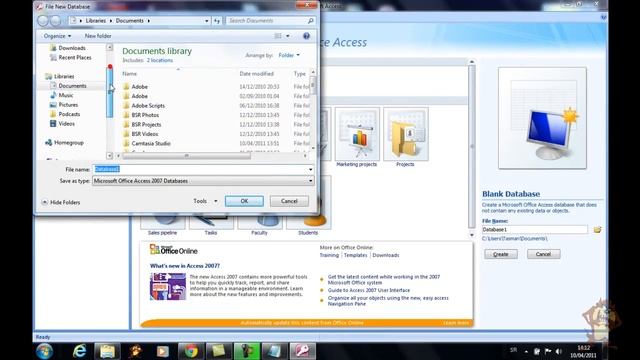Open the File name dropdown arrow
Screen dimensions: 640x360
click(x=311, y=169)
